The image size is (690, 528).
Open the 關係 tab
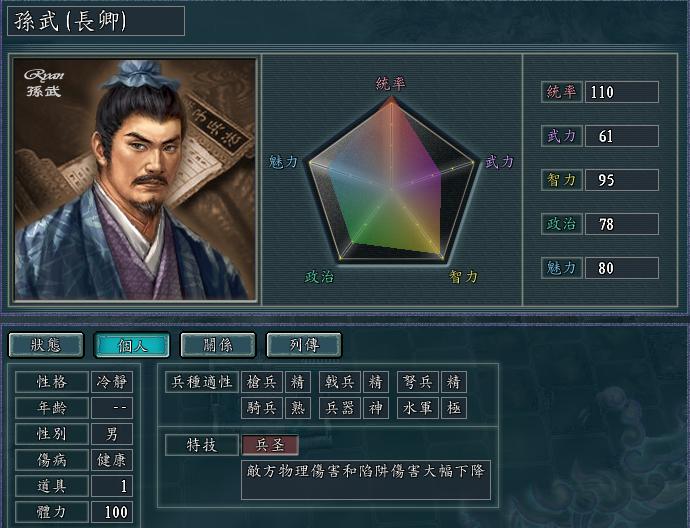pos(218,345)
